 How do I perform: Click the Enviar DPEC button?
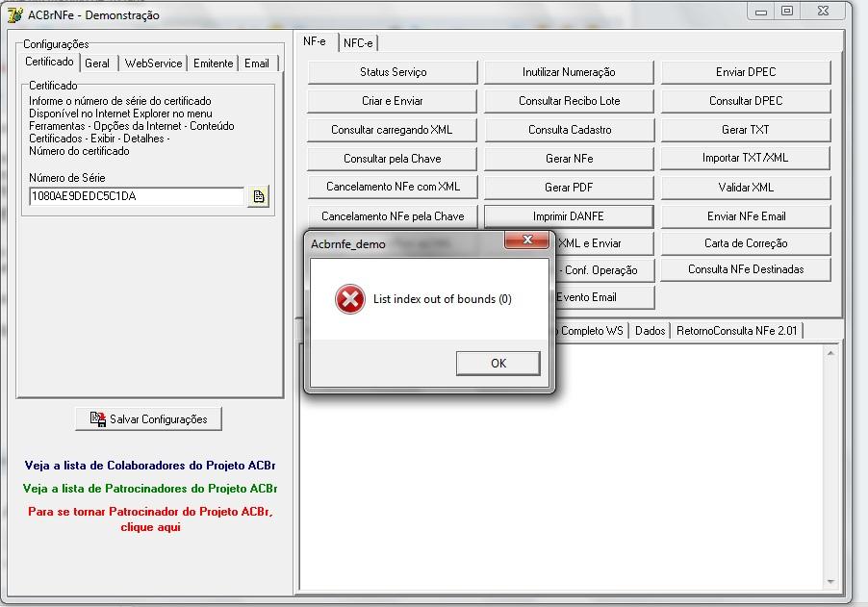click(x=746, y=72)
